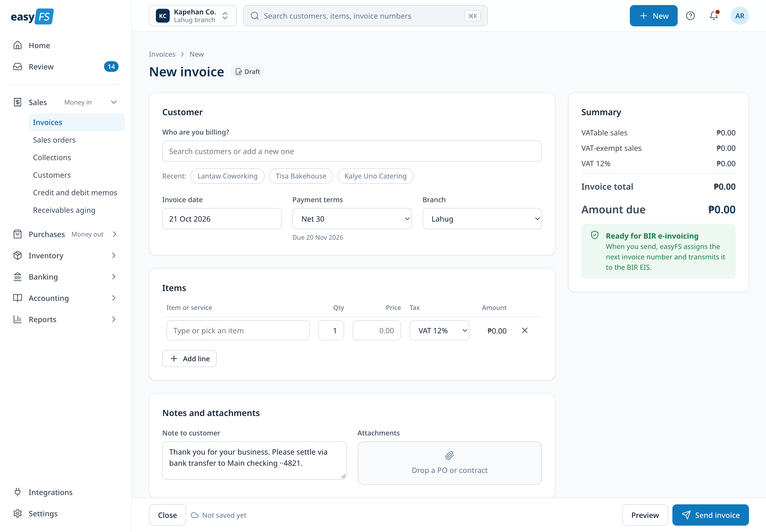Image resolution: width=766 pixels, height=532 pixels.
Task: Open the Branch Lahug dropdown
Action: (482, 219)
